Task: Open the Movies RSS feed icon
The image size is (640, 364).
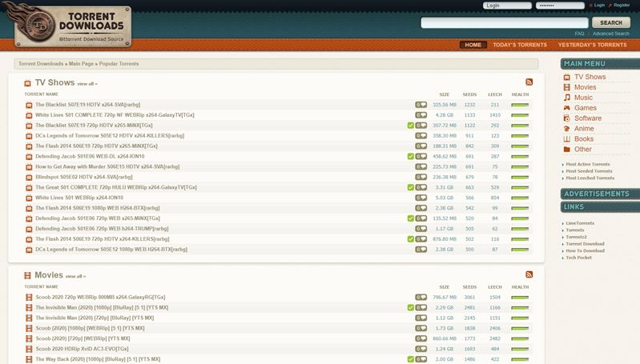Action: [529, 274]
